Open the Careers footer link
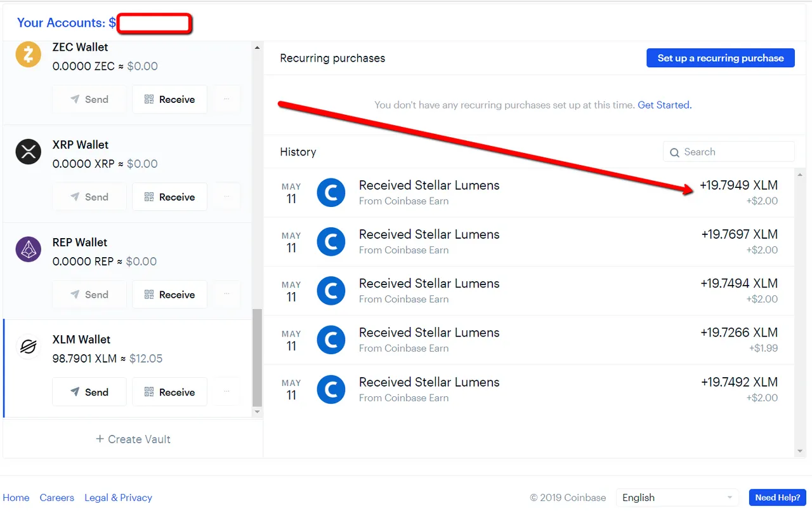 click(x=56, y=498)
